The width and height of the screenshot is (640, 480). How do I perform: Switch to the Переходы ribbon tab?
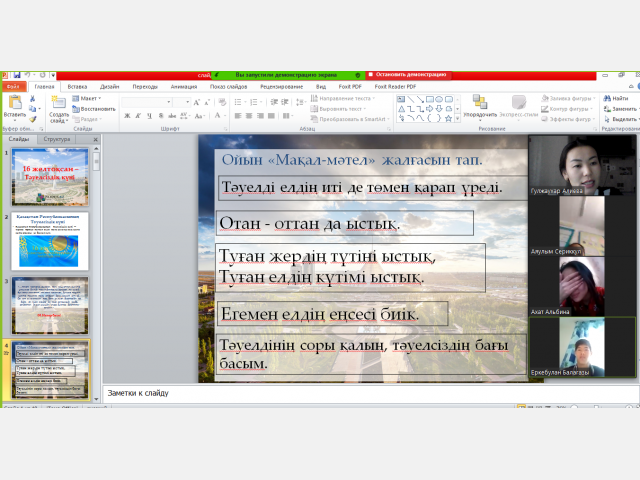click(145, 87)
